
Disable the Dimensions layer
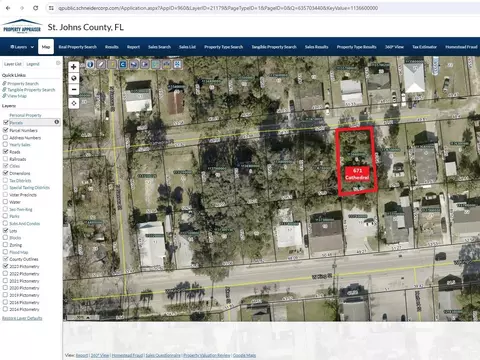[x=5, y=173]
